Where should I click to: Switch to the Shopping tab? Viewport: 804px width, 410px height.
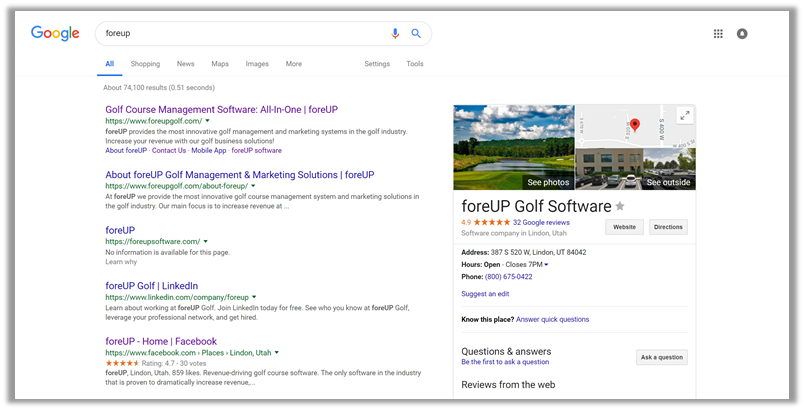point(145,64)
